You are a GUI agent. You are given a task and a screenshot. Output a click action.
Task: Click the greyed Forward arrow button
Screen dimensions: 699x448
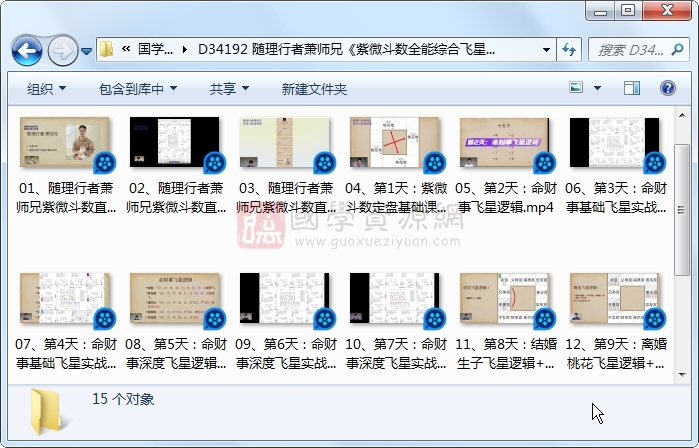click(x=62, y=51)
